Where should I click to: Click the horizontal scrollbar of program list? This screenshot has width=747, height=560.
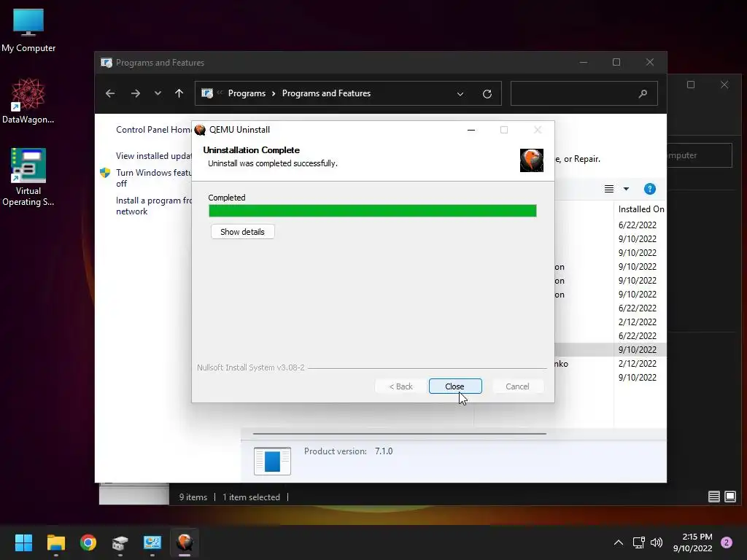pos(399,434)
